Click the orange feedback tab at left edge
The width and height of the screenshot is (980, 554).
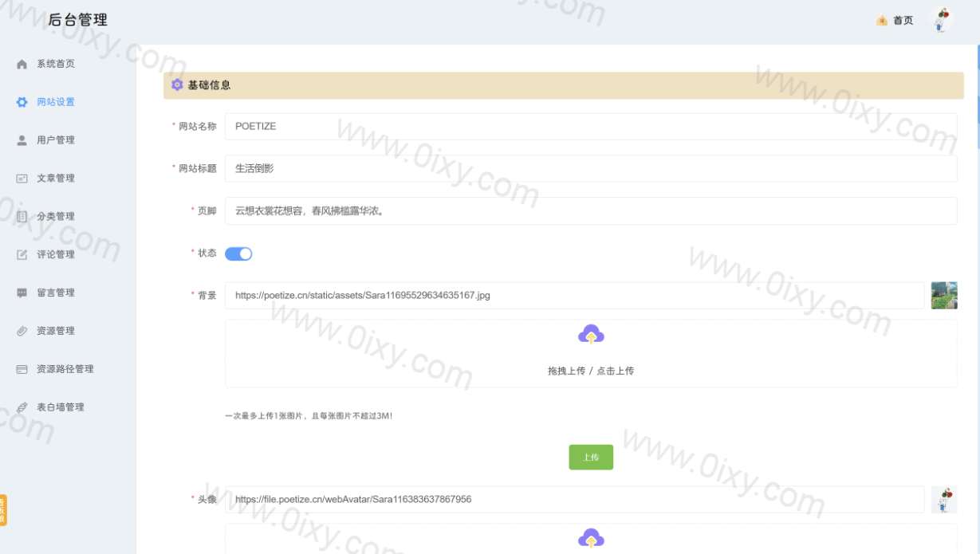3,510
